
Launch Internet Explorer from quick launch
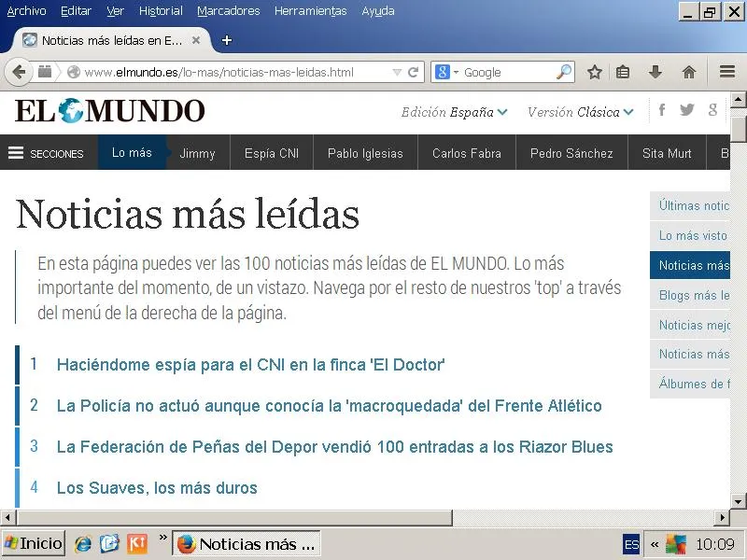tap(83, 543)
